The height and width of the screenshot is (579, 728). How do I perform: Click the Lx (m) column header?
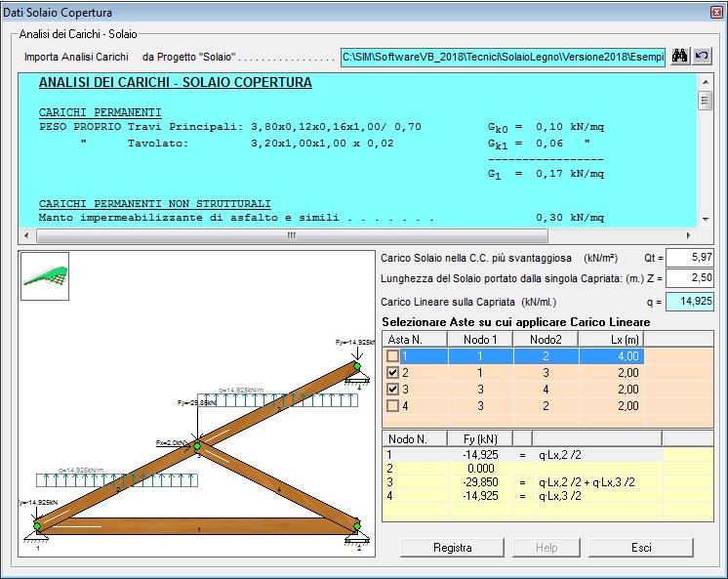(611, 339)
